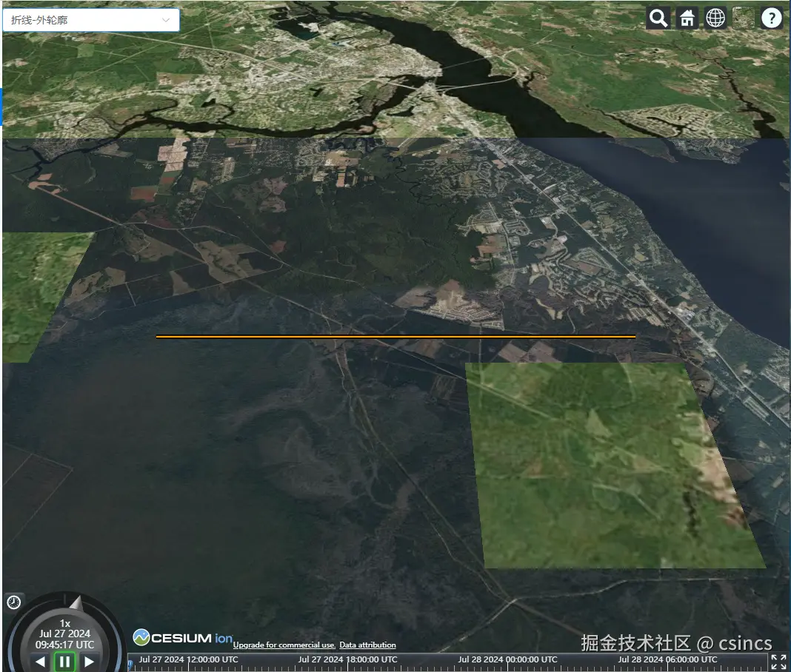Open the geocoder search icon
791x672 pixels.
coord(658,19)
